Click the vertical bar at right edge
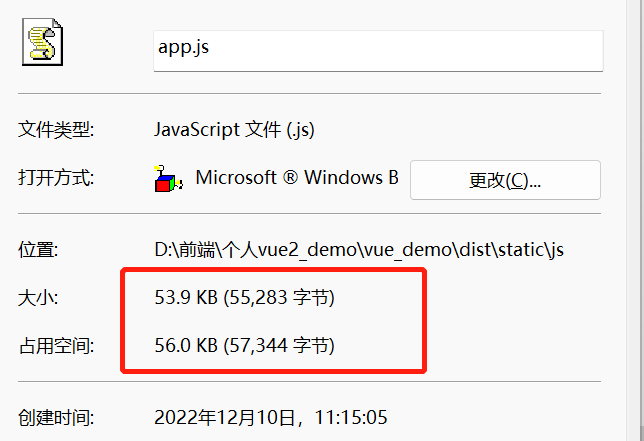 (635, 220)
